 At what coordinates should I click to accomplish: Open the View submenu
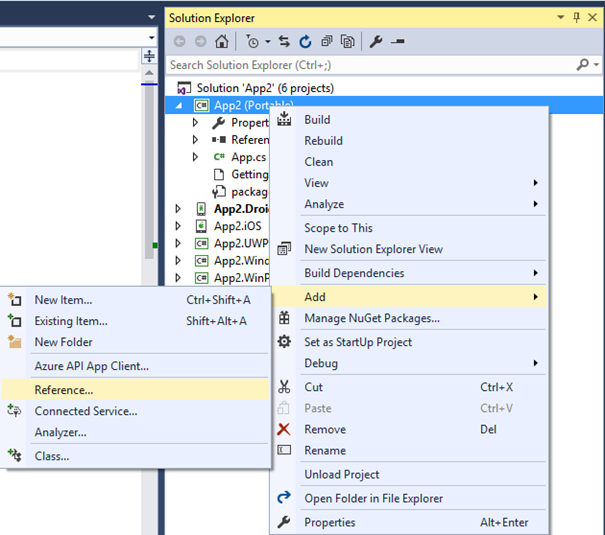pos(409,182)
